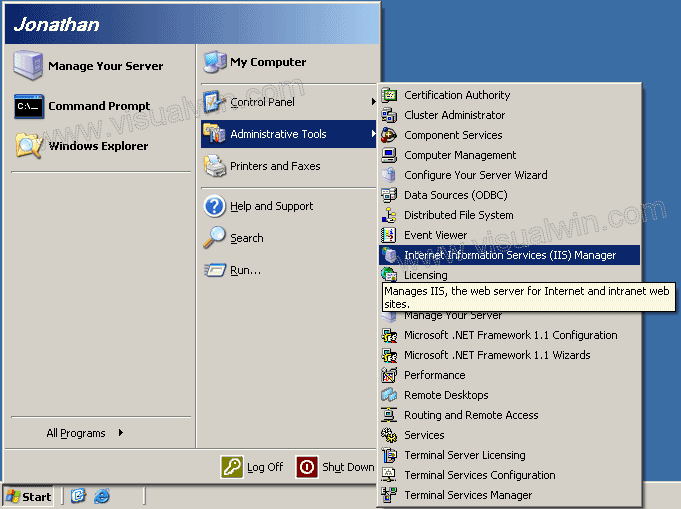Click the Windows Explorer folder icon
This screenshot has width=681, height=509.
click(29, 145)
